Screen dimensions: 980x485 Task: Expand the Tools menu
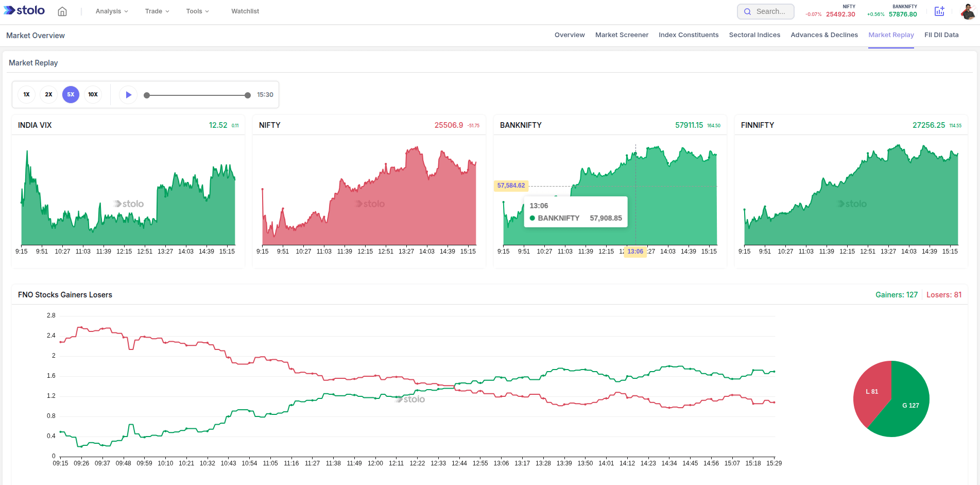pyautogui.click(x=197, y=11)
